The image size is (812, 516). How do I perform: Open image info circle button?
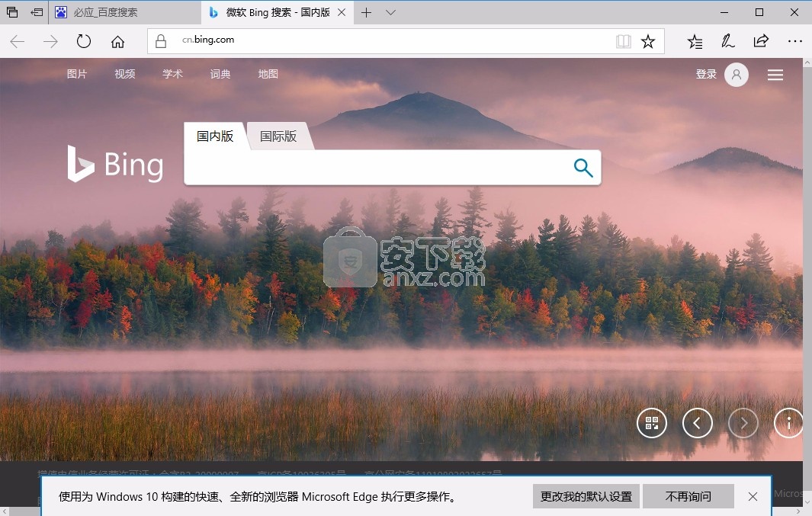[x=788, y=423]
